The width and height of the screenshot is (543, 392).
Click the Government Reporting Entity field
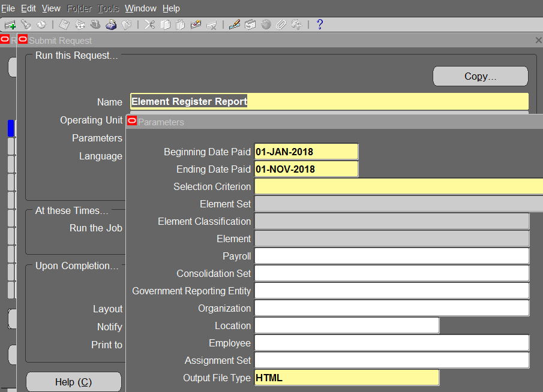[392, 291]
